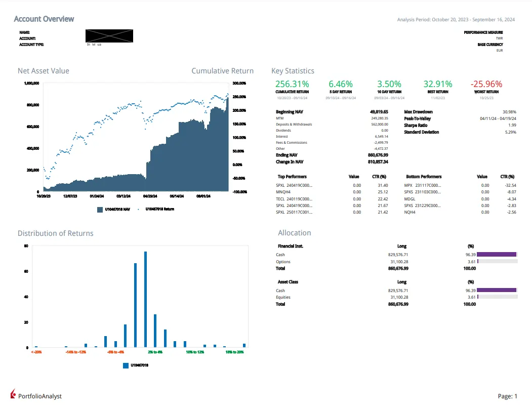The height and width of the screenshot is (411, 532).
Task: Click the 6.46% 5 day return value
Action: click(341, 84)
